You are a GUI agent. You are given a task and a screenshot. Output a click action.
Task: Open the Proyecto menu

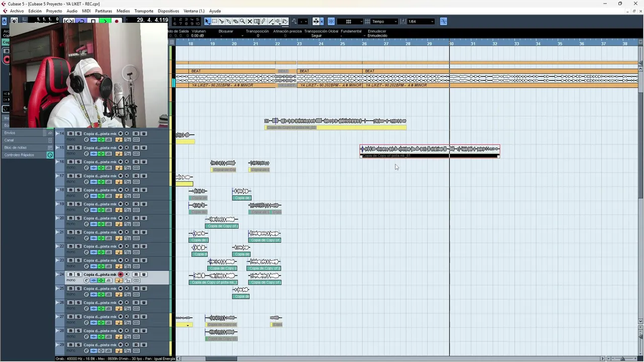coord(54,11)
